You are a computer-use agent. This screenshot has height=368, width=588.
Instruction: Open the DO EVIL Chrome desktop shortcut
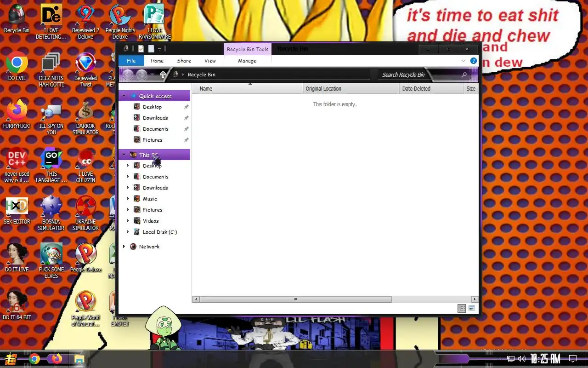click(x=17, y=67)
